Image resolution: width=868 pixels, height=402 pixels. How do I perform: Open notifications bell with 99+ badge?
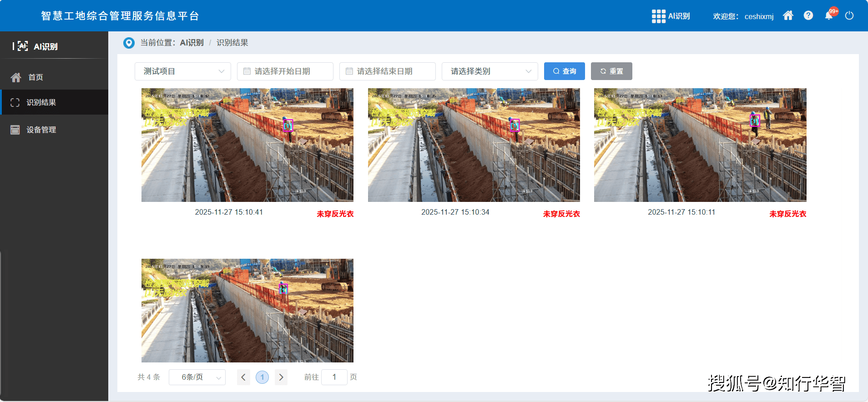point(829,16)
